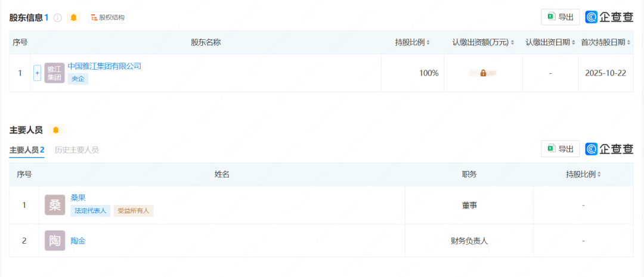644x277 pixels.
Task: Open the 中国雅江集团有限公司 company link
Action: coord(104,66)
